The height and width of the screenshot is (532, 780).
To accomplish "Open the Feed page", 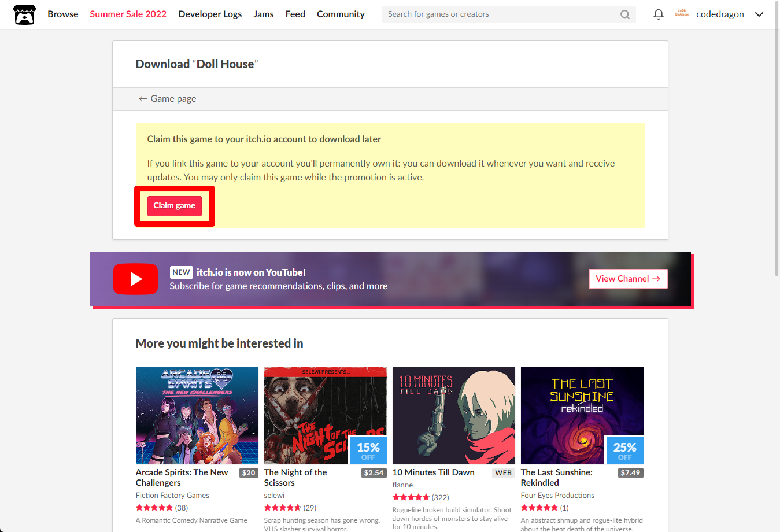I will (x=295, y=14).
